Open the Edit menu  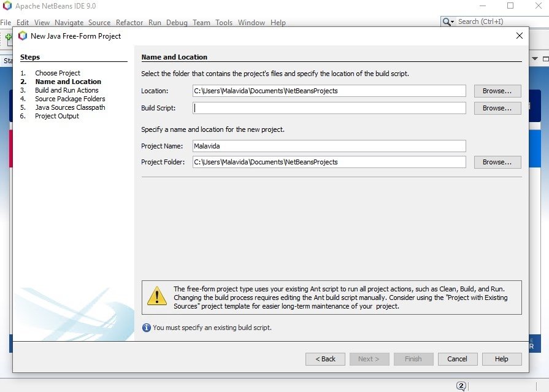tap(23, 23)
